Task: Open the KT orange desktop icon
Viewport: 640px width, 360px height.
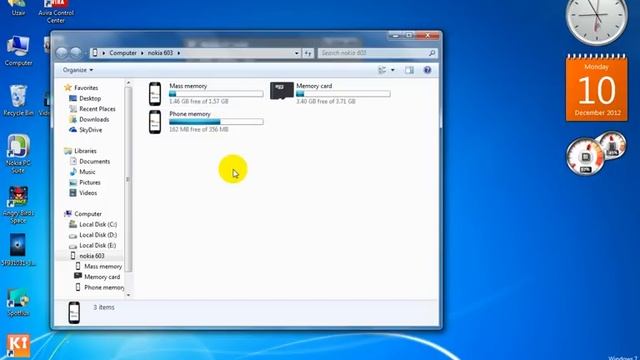Action: point(18,345)
